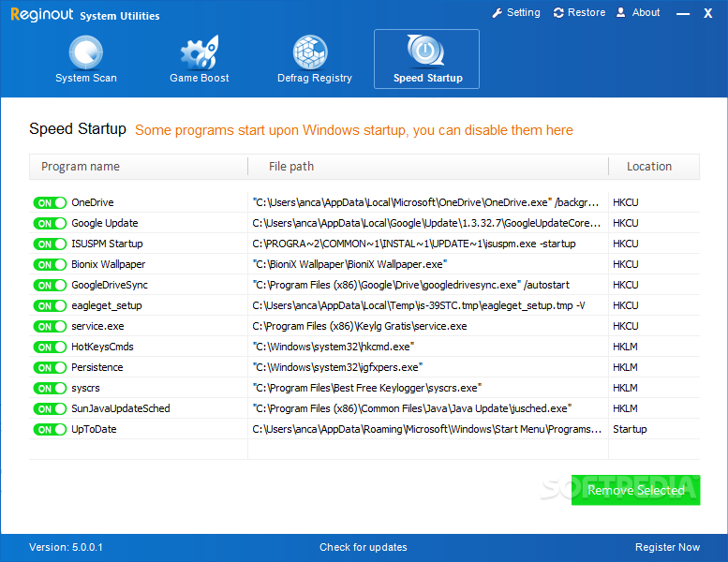728x562 pixels.
Task: Toggle GoogleDriveSync switch
Action: tap(50, 286)
